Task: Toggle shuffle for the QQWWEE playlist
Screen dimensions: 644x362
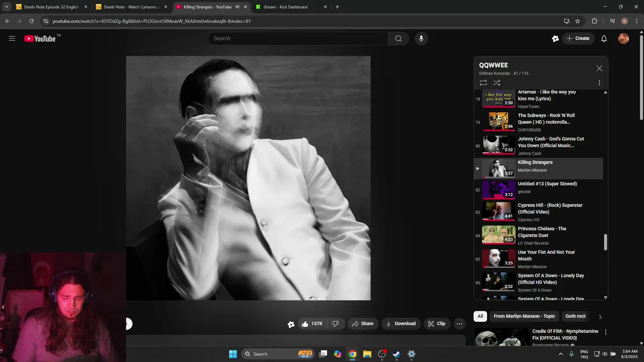Action: pos(497,83)
